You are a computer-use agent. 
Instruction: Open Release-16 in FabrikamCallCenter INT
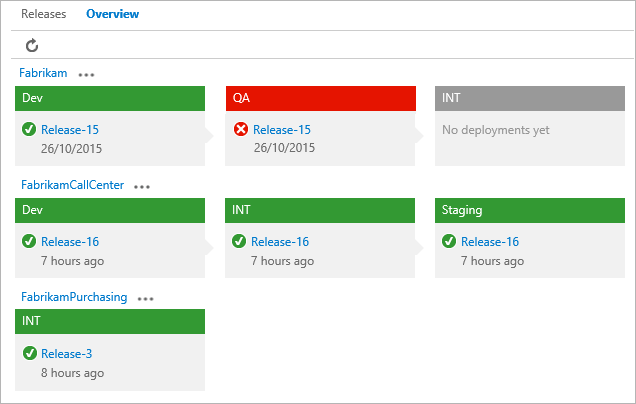click(280, 242)
